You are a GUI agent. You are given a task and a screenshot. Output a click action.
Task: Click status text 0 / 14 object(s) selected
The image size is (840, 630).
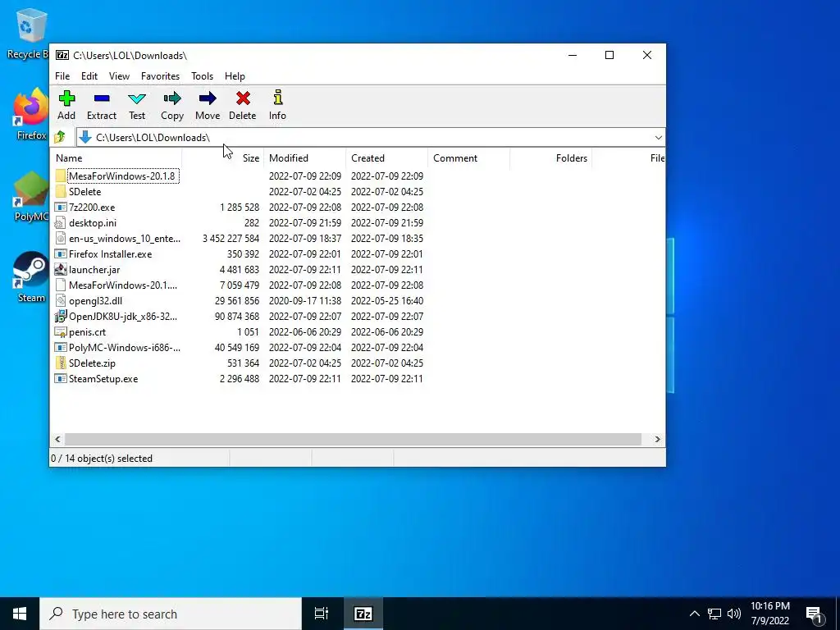[102, 459]
